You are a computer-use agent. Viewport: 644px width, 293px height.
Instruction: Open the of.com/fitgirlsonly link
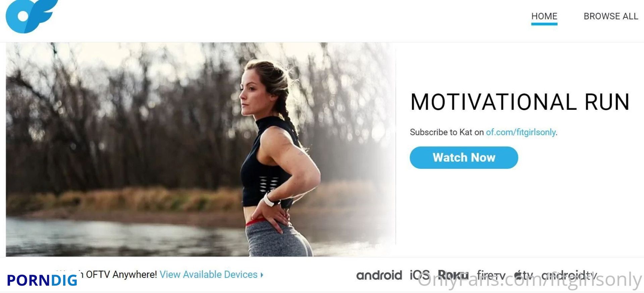(521, 132)
